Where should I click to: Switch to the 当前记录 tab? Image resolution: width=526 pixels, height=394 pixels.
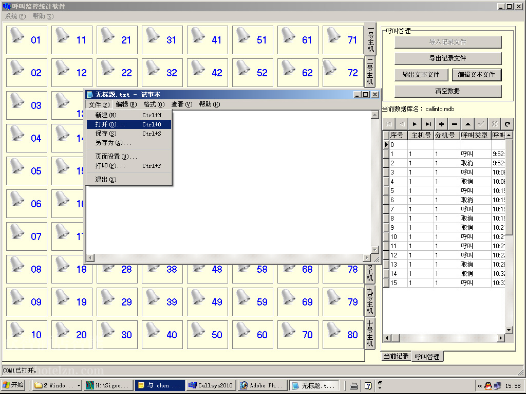pyautogui.click(x=396, y=356)
